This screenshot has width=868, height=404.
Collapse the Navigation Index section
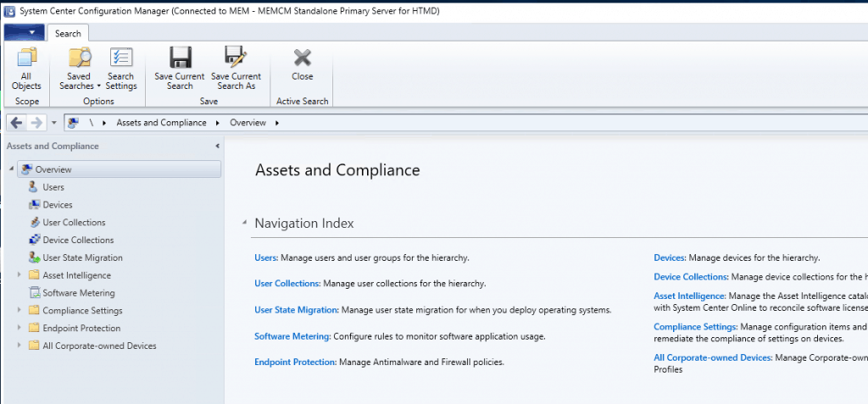click(x=244, y=223)
